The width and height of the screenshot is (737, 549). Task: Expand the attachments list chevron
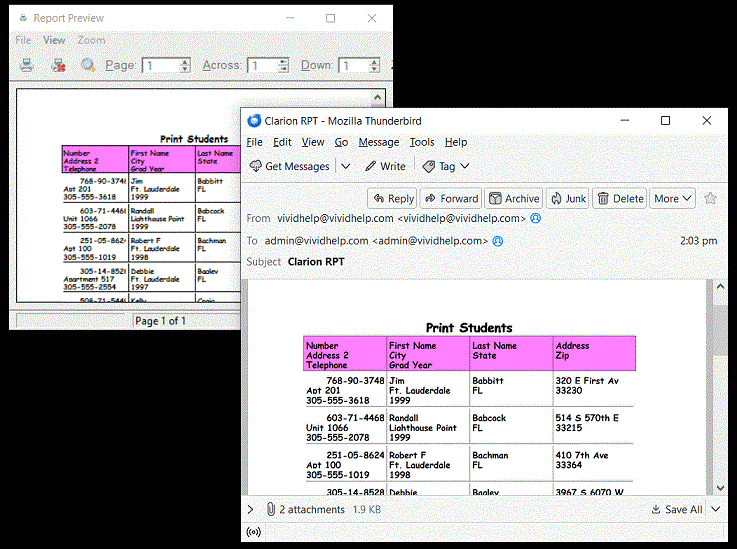tap(251, 510)
